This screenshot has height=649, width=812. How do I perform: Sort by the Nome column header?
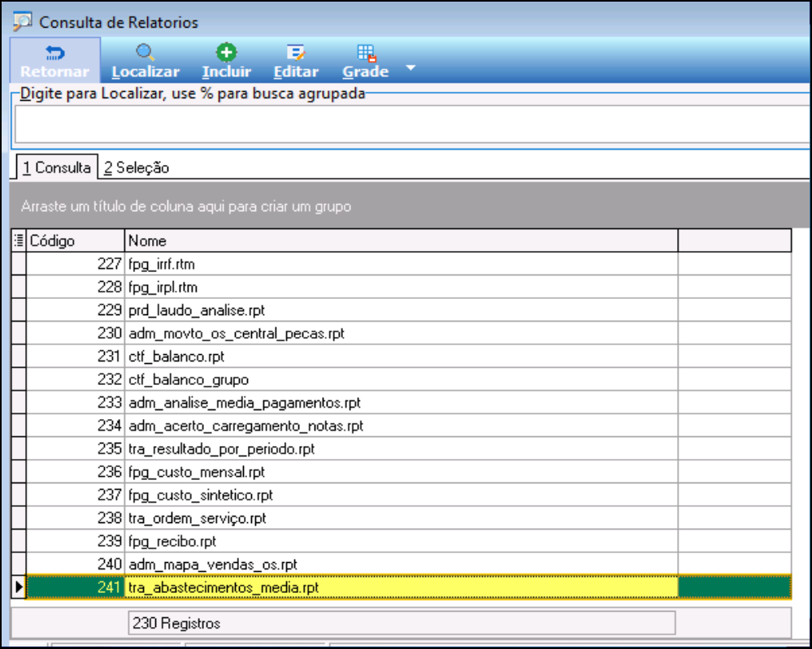pos(402,240)
